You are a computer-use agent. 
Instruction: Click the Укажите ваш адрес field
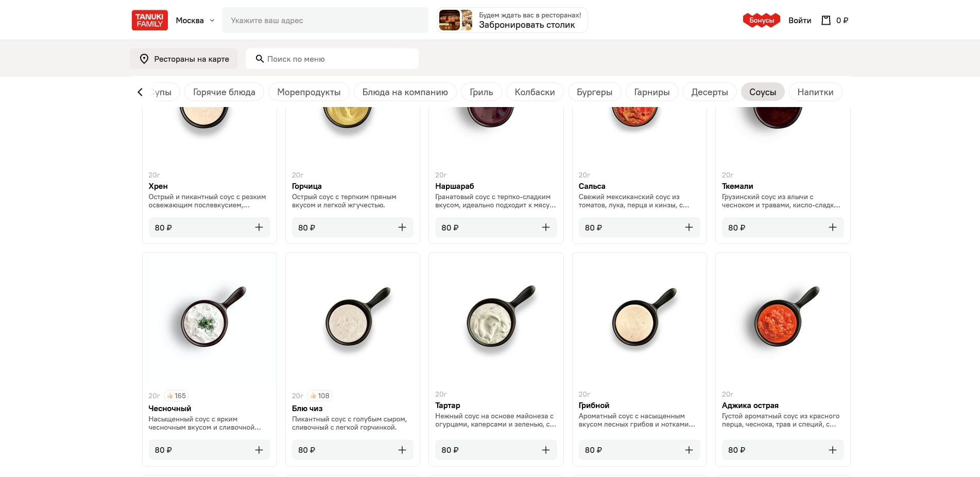(325, 21)
